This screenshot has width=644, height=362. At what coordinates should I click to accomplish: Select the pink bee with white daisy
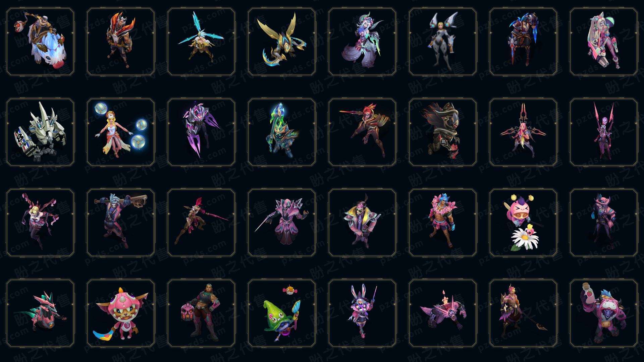point(523,223)
